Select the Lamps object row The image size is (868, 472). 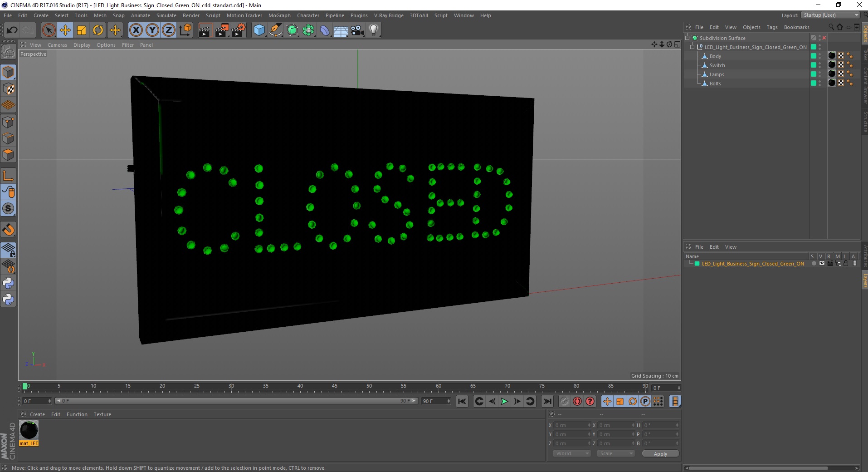[717, 74]
